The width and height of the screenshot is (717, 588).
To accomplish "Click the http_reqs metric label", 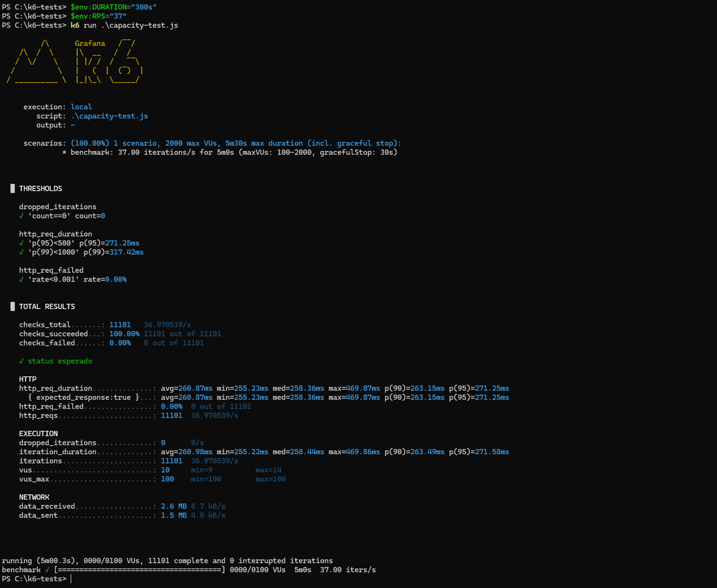I will click(39, 416).
